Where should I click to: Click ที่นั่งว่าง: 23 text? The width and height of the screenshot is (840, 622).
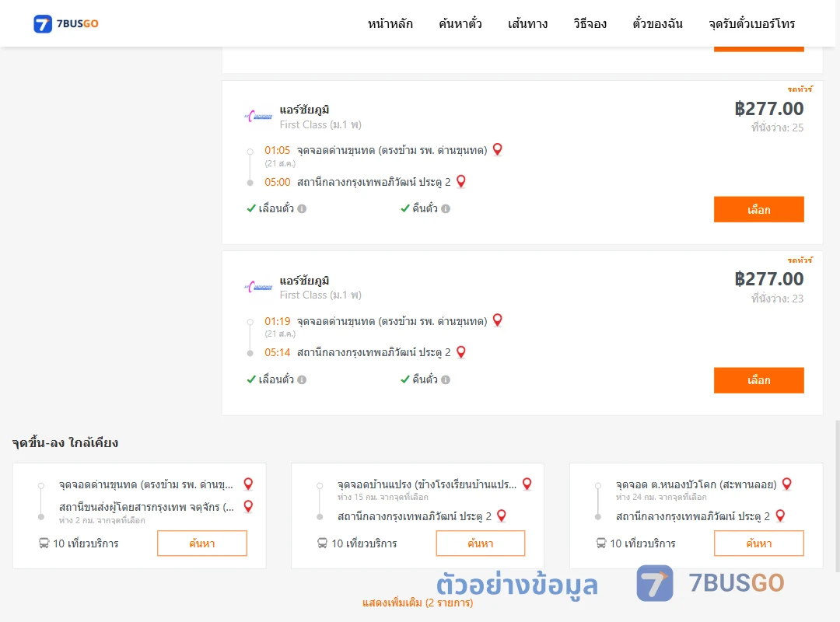point(777,299)
